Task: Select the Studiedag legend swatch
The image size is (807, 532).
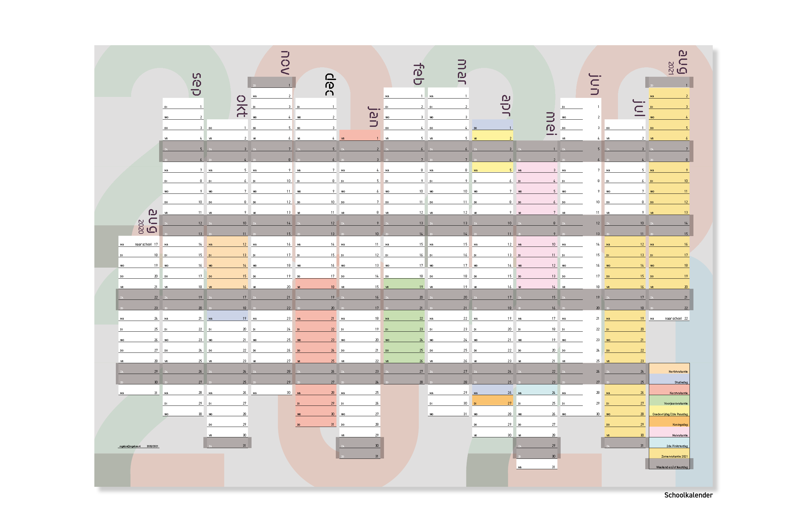Action: coord(669,379)
